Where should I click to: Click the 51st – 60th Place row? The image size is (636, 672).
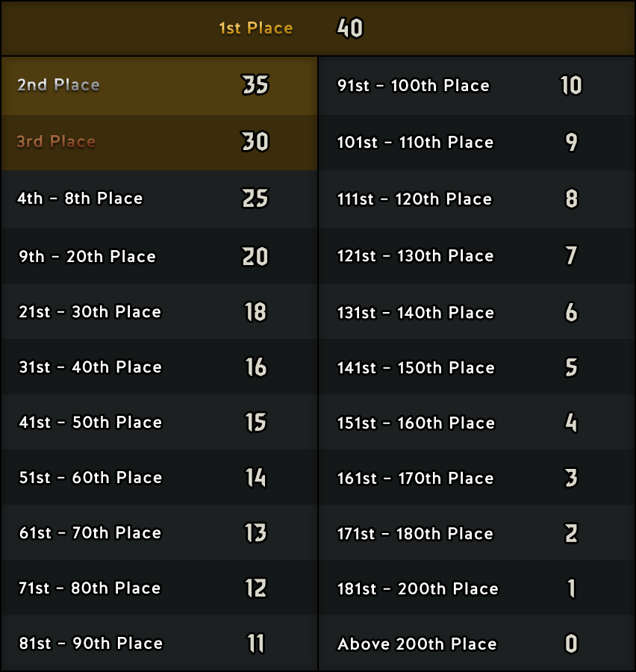click(x=160, y=477)
